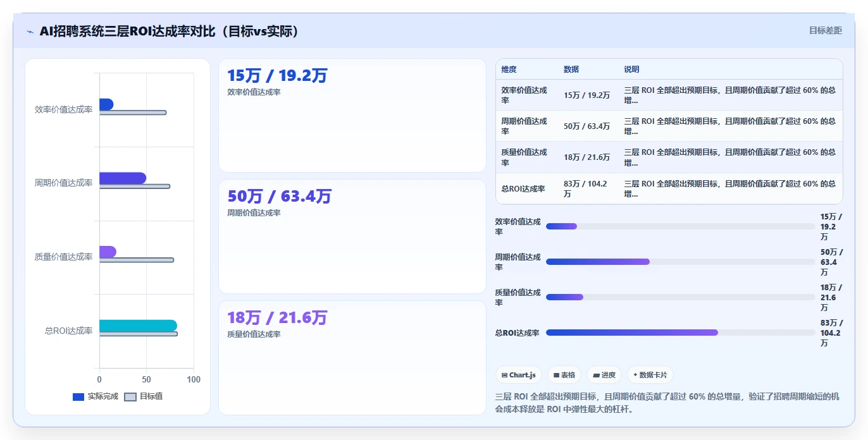Click table cell 15万 / 19.2万
The width and height of the screenshot is (868, 440).
point(587,95)
